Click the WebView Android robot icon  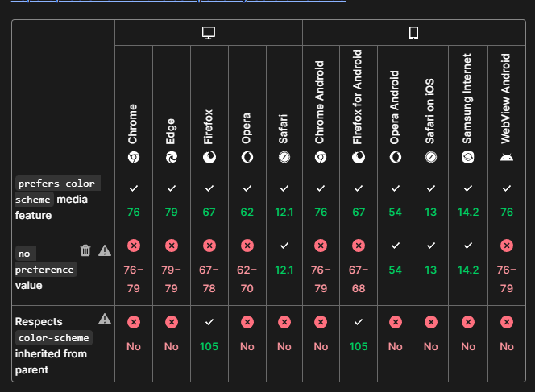click(506, 158)
